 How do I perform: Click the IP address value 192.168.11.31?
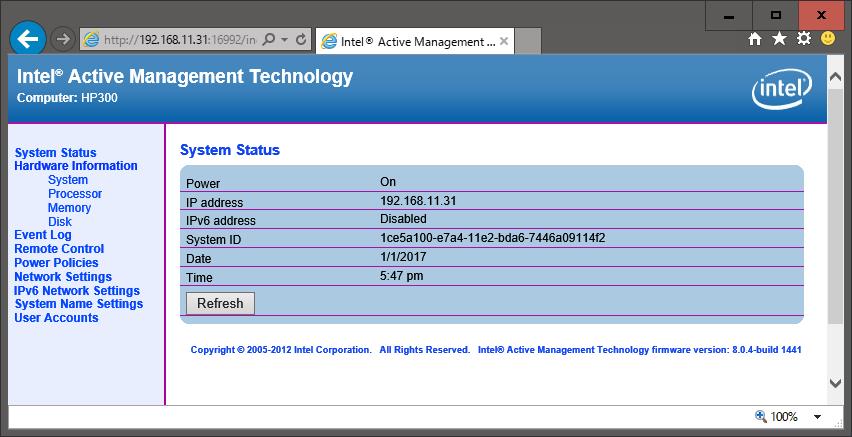click(418, 201)
